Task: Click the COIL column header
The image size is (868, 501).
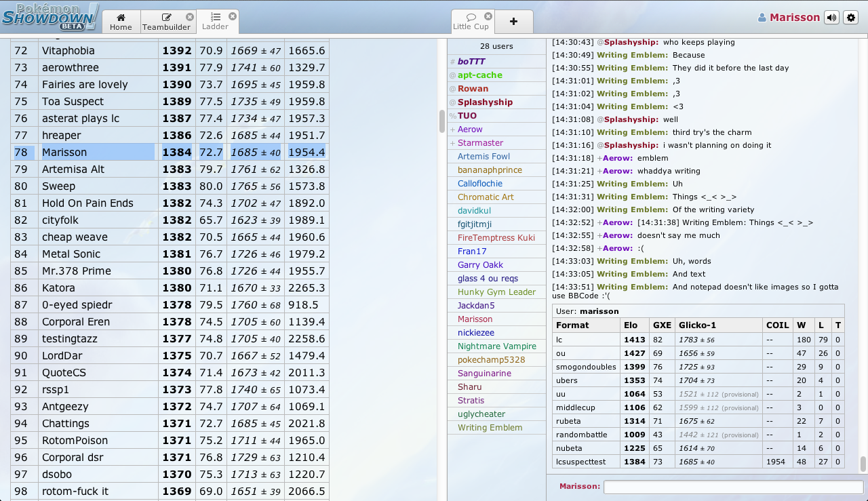Action: point(777,325)
